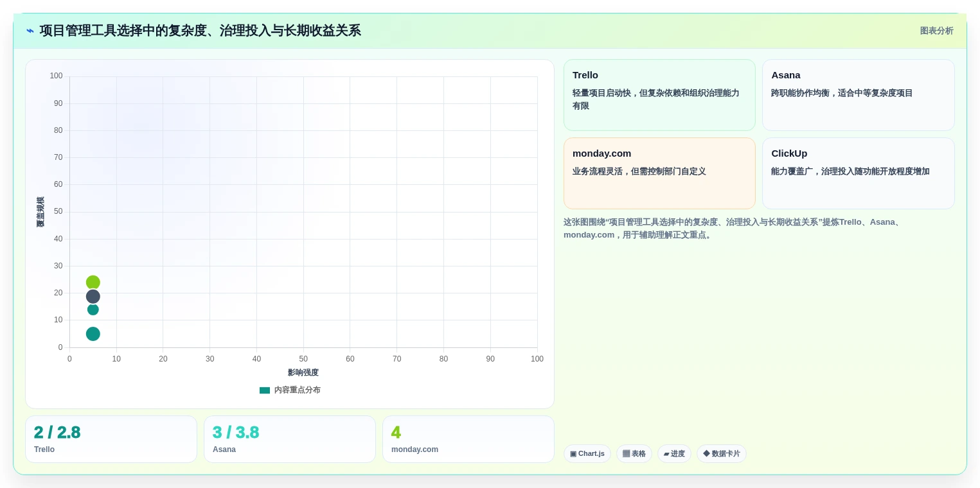980x488 pixels.
Task: Click the Asana label under 3 / 3.8
Action: [x=224, y=449]
